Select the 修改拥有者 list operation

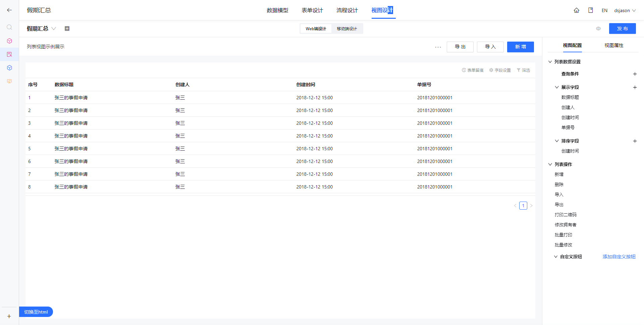tap(566, 225)
